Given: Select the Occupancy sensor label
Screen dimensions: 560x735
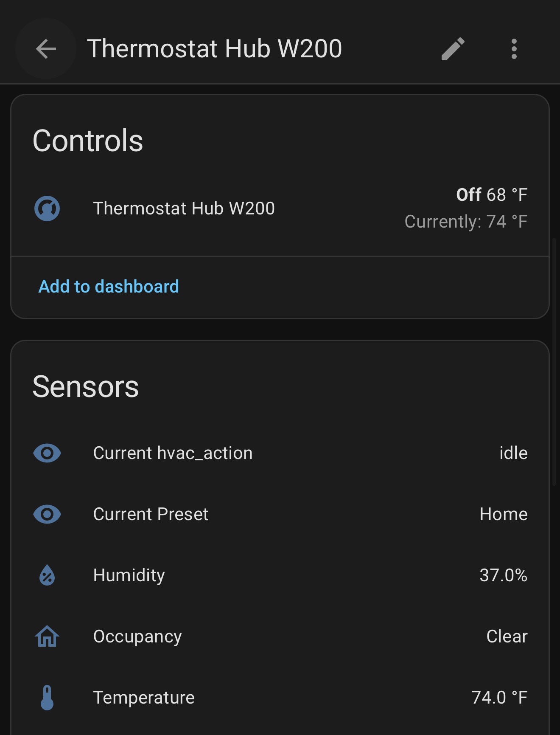Looking at the screenshot, I should [x=137, y=636].
